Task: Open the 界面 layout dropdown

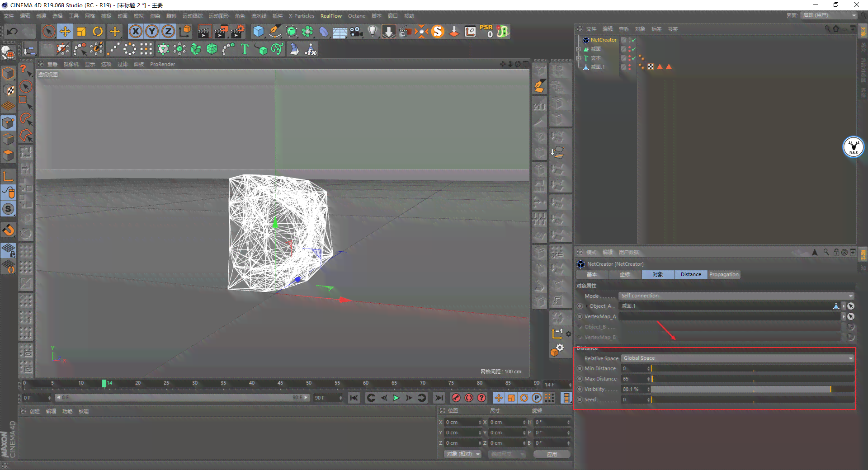Action: (829, 15)
